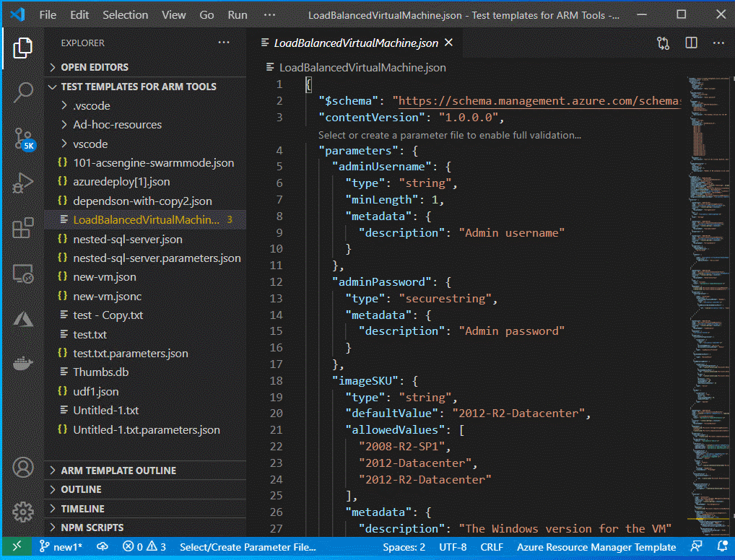Click the feedback icon in status bar
This screenshot has width=735, height=560.
697,546
